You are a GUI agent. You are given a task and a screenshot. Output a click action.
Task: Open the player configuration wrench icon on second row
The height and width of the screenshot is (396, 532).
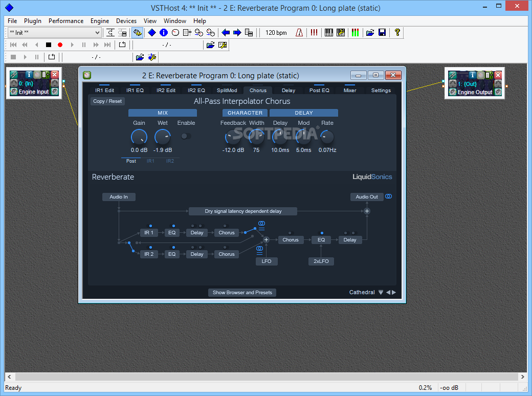[223, 45]
